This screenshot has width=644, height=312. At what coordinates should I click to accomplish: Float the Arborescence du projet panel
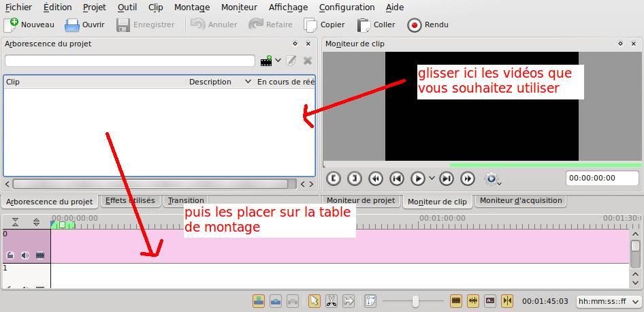click(295, 44)
